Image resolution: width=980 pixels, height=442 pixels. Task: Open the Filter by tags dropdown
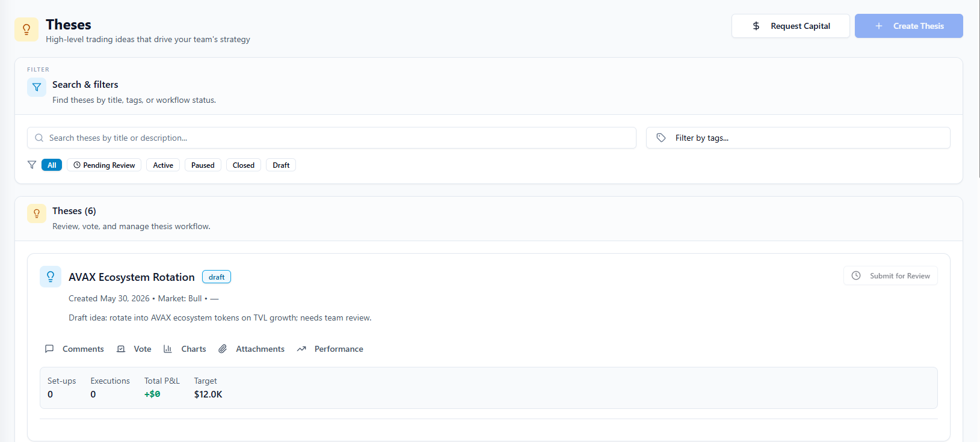click(798, 138)
